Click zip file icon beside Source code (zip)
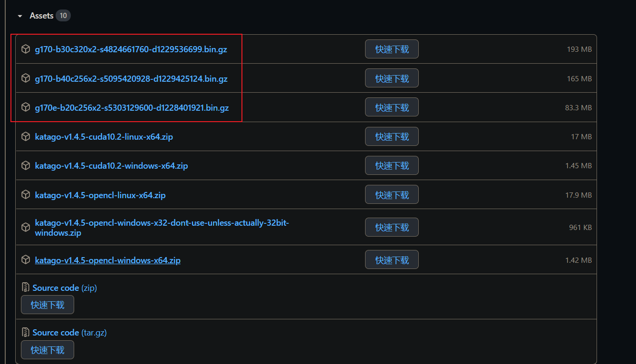 pyautogui.click(x=26, y=287)
